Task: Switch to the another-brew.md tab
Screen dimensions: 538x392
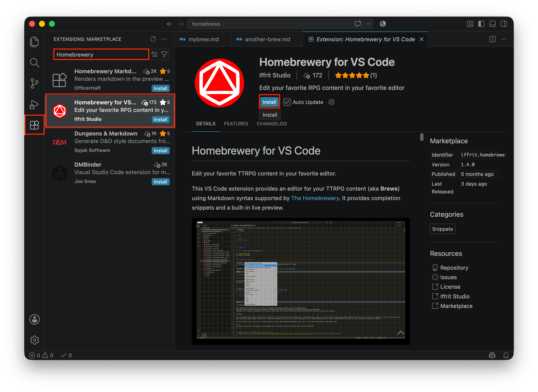Action: 267,39
